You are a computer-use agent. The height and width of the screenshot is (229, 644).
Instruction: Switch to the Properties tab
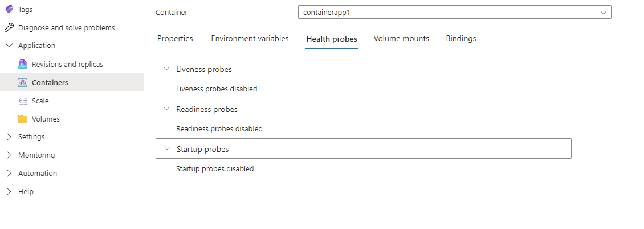coord(175,39)
